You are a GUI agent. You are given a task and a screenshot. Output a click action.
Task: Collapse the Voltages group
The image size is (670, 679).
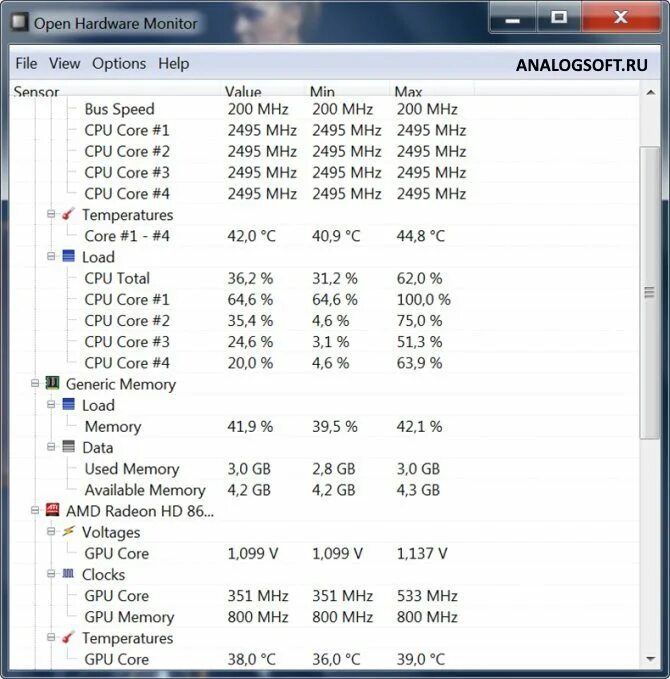pos(51,531)
